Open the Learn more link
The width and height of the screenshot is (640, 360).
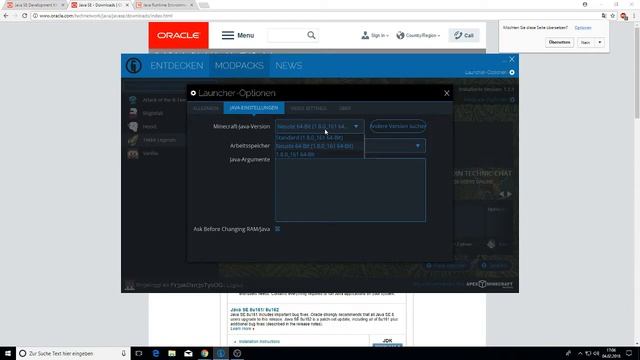(x=242, y=329)
